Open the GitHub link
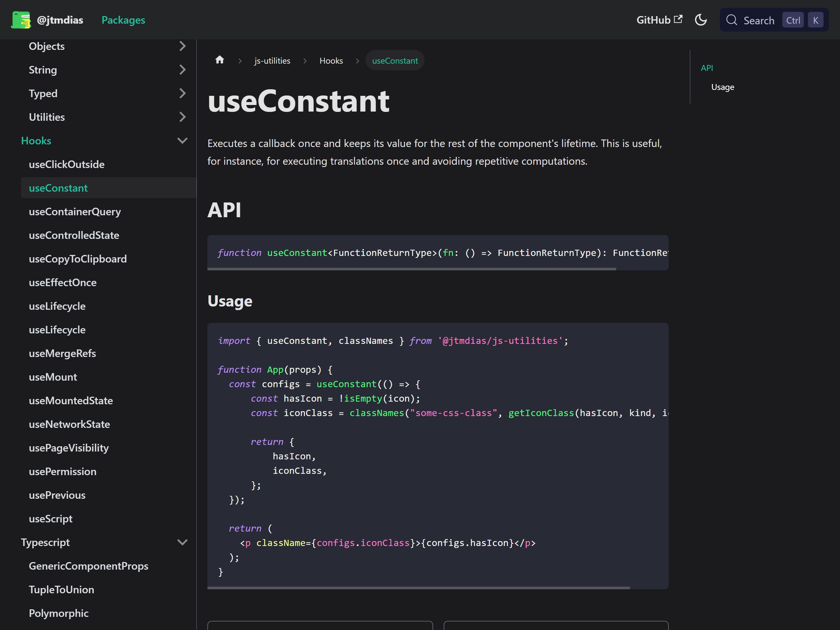The height and width of the screenshot is (630, 840). point(659,20)
